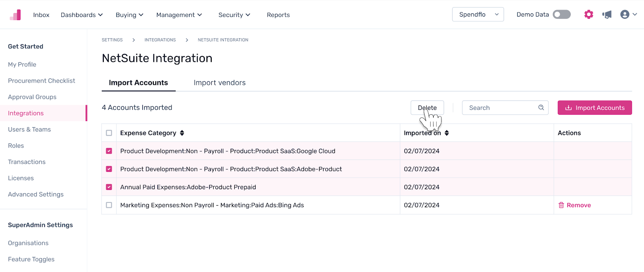
Task: Focus the Search input field
Action: 505,108
